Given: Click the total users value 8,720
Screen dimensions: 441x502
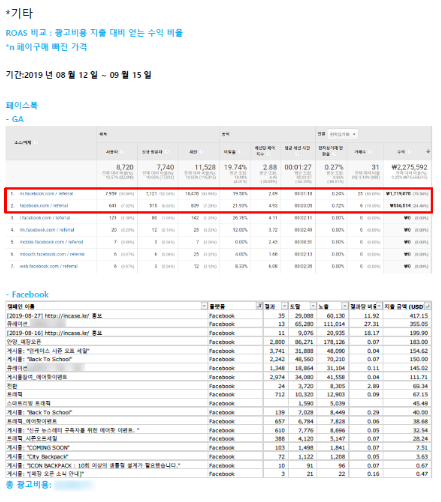Looking at the screenshot, I should click(x=125, y=167).
